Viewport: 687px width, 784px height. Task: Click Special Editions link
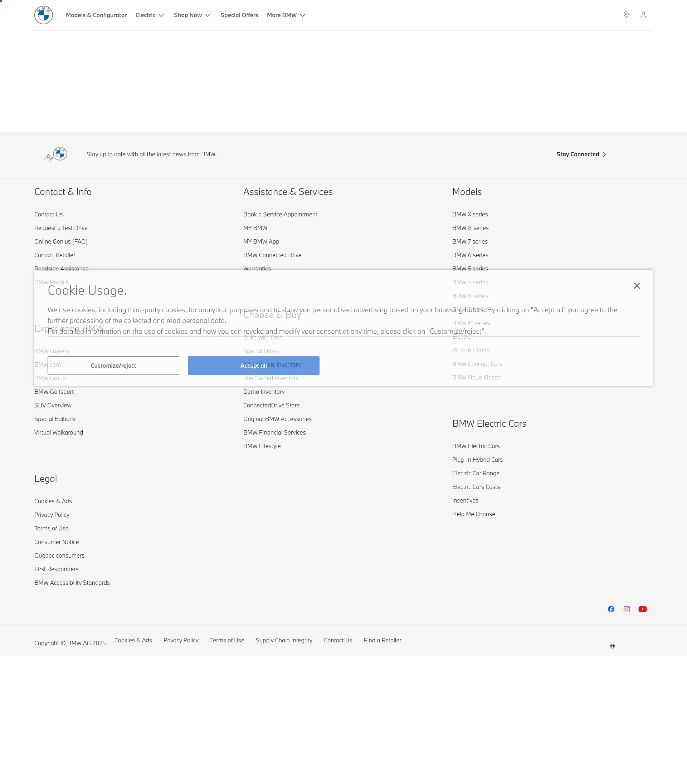point(55,419)
